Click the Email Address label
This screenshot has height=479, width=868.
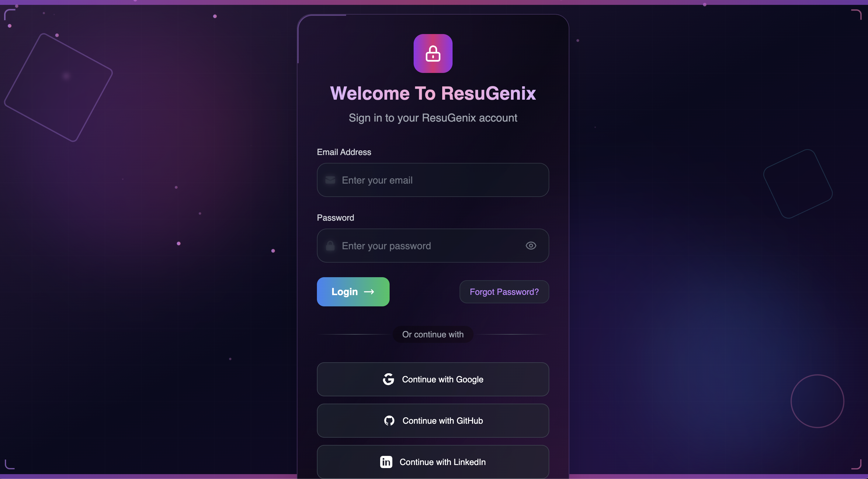coord(344,152)
